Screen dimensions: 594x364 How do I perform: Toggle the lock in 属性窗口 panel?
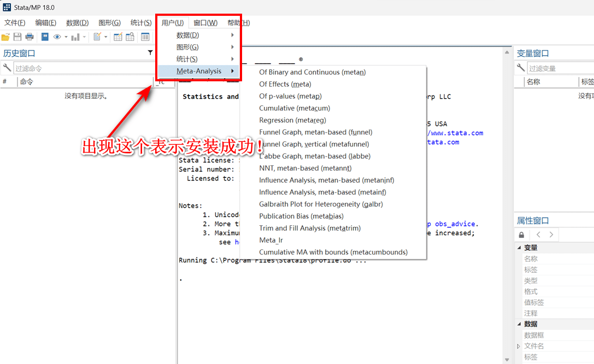[522, 235]
